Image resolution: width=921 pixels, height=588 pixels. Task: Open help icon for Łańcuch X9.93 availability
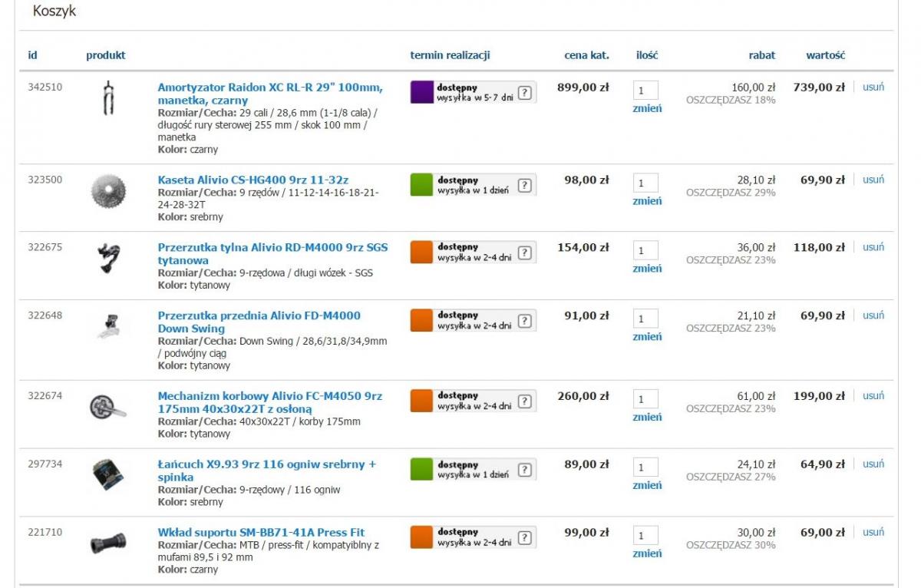[525, 470]
